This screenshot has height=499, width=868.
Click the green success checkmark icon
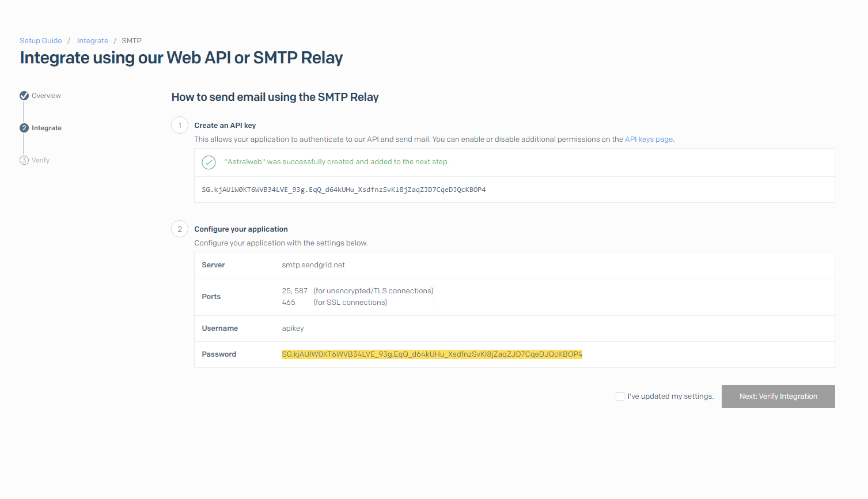[209, 162]
